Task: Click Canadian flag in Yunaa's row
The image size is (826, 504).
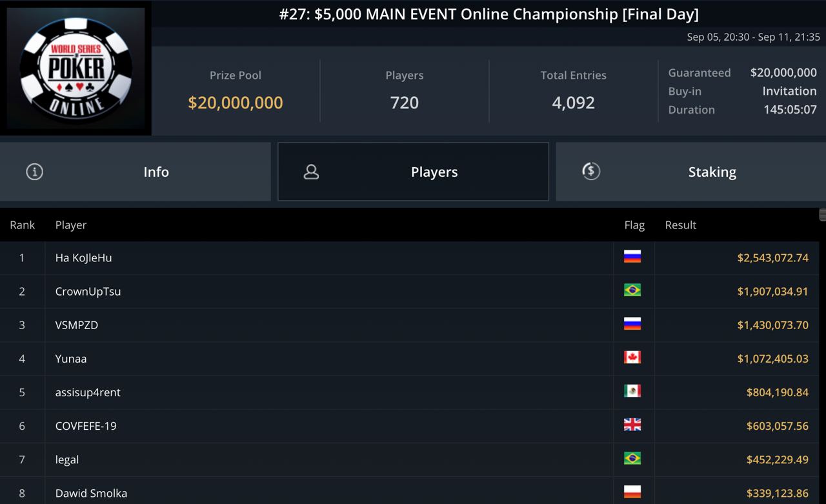Action: coord(632,358)
